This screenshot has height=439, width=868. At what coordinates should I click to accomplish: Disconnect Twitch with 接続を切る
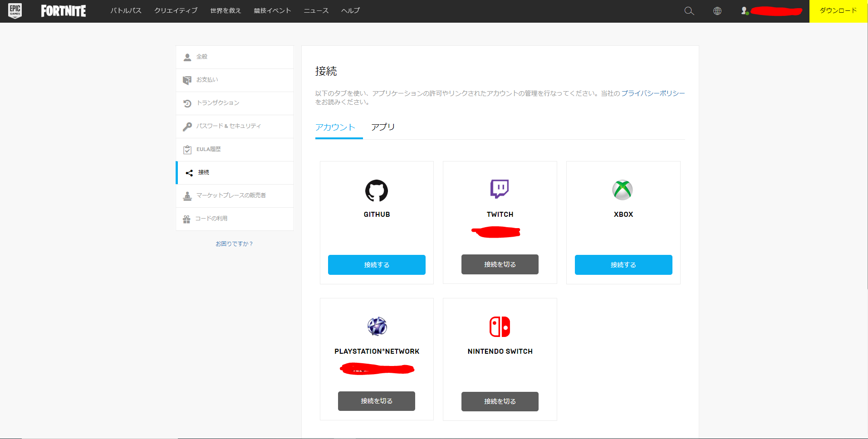click(500, 264)
